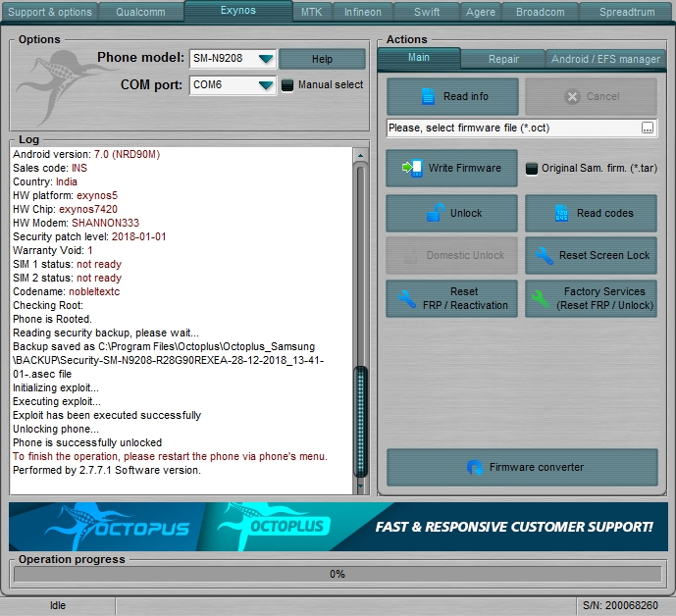Select the Exynos tab
This screenshot has height=616, width=676.
(x=238, y=11)
